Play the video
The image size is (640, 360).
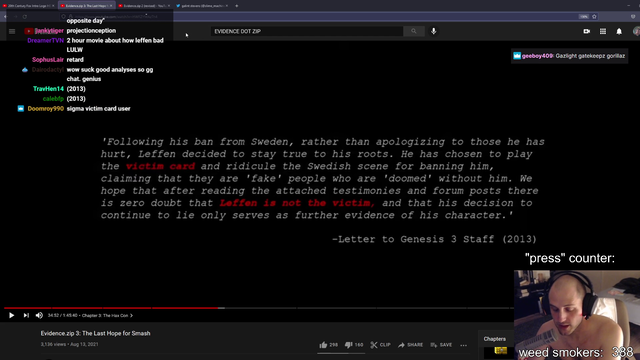pos(11,316)
